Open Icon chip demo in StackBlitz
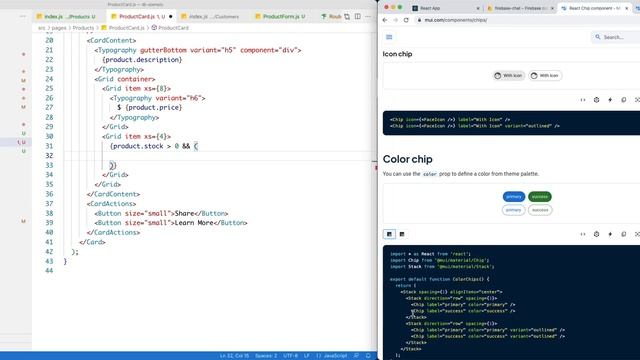 tap(610, 100)
